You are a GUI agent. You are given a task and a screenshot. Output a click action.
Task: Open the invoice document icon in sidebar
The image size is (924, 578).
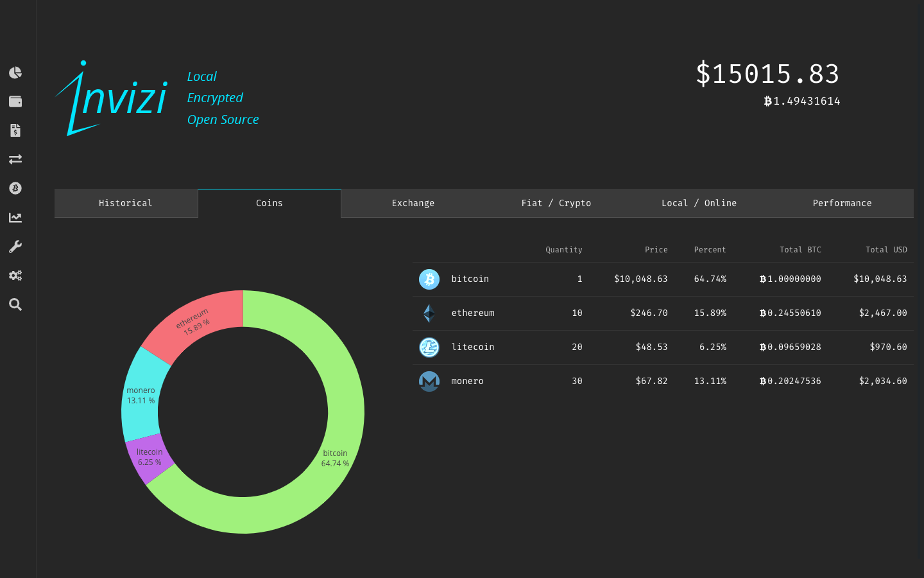click(x=15, y=130)
